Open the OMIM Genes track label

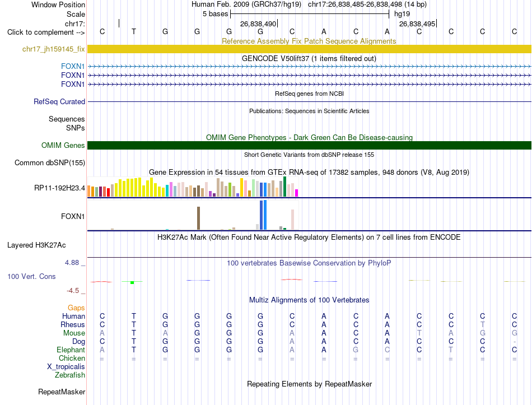(63, 145)
